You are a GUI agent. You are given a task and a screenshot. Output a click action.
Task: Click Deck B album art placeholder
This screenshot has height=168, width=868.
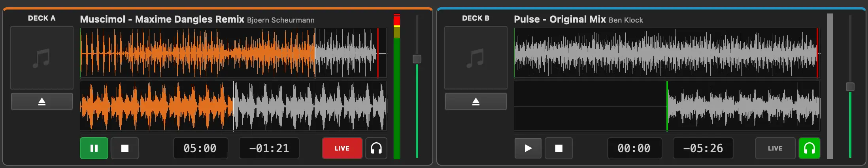point(476,58)
